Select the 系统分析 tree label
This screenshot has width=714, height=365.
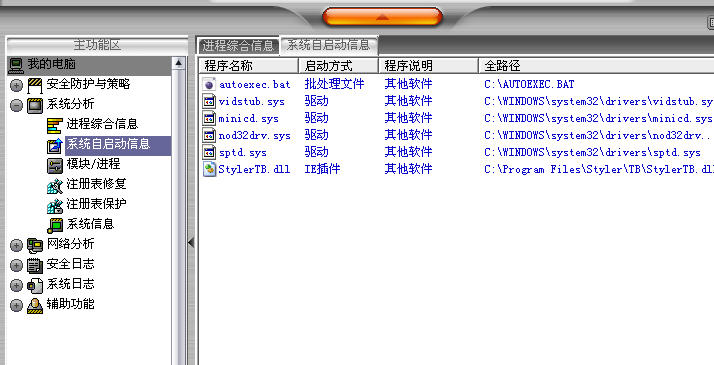[x=71, y=104]
